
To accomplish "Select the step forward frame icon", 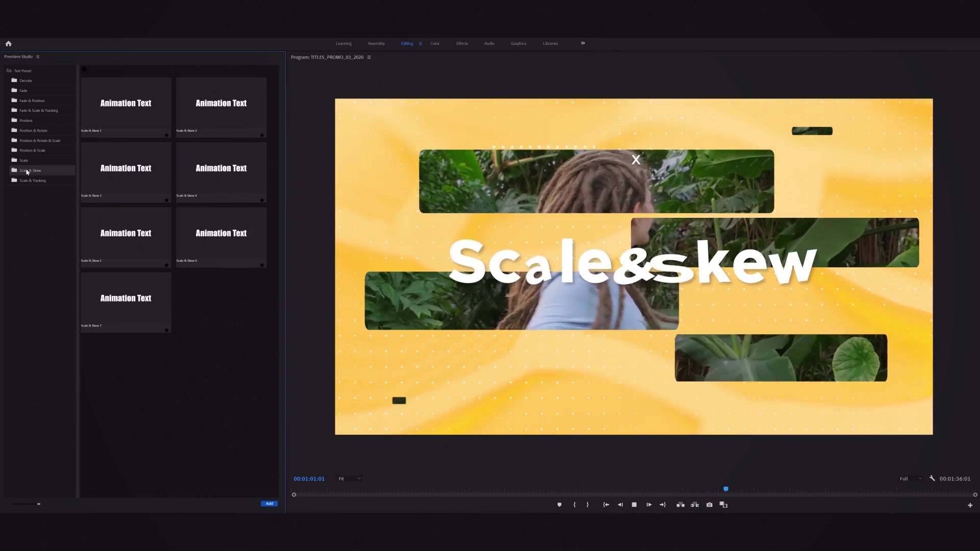I will pyautogui.click(x=648, y=505).
